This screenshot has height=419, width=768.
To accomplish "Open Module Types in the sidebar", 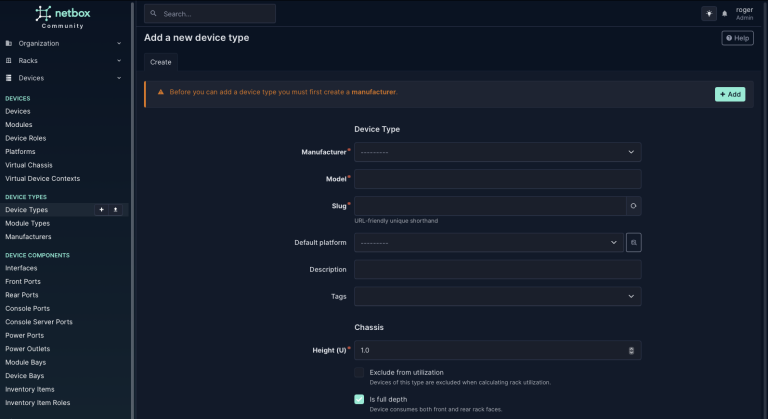I will pos(27,223).
